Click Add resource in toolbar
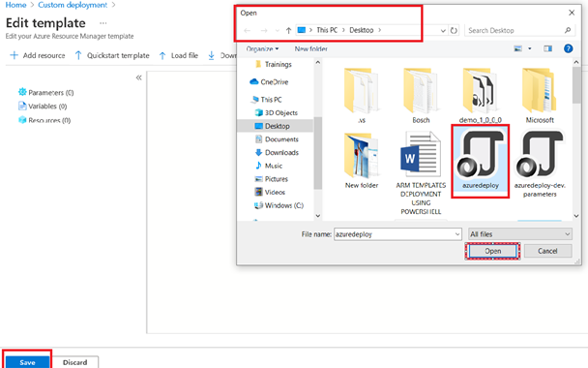 pos(37,55)
